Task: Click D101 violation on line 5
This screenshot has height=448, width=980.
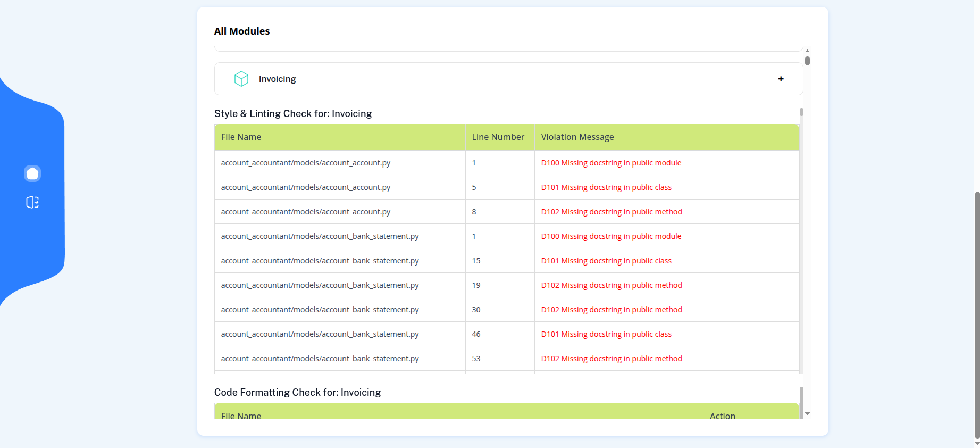Action: click(606, 187)
